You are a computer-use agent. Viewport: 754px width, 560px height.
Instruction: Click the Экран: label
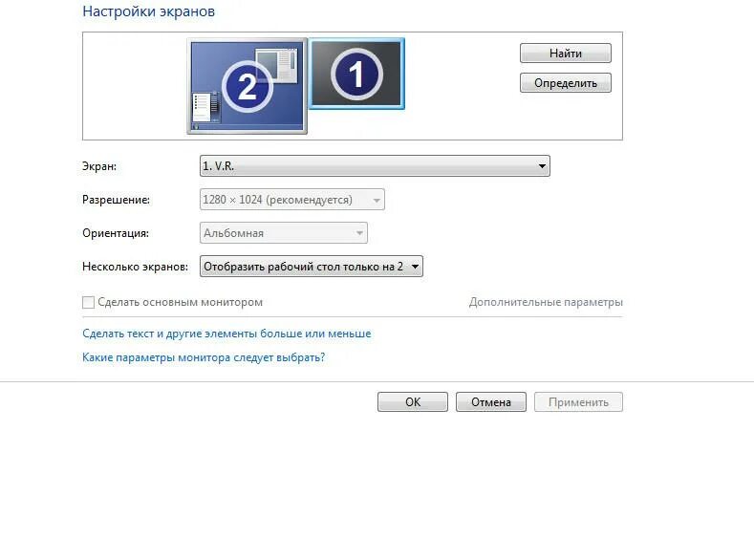pyautogui.click(x=99, y=166)
